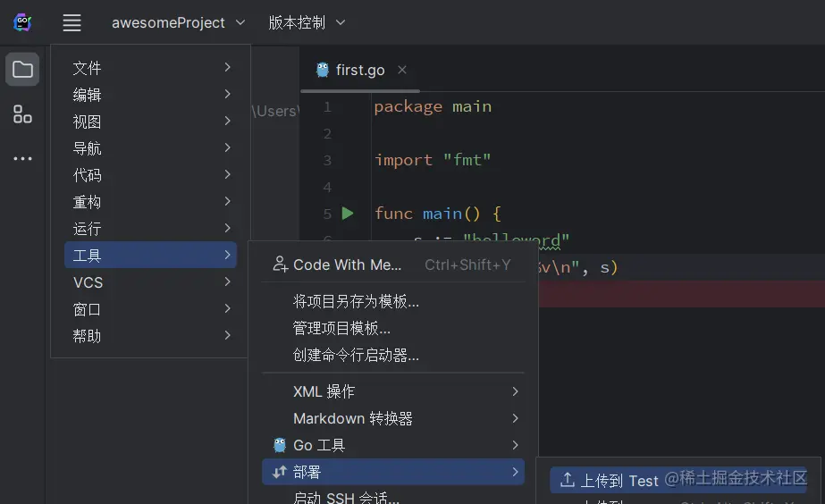Open the 版本控制 dropdown
825x504 pixels.
pyautogui.click(x=307, y=23)
